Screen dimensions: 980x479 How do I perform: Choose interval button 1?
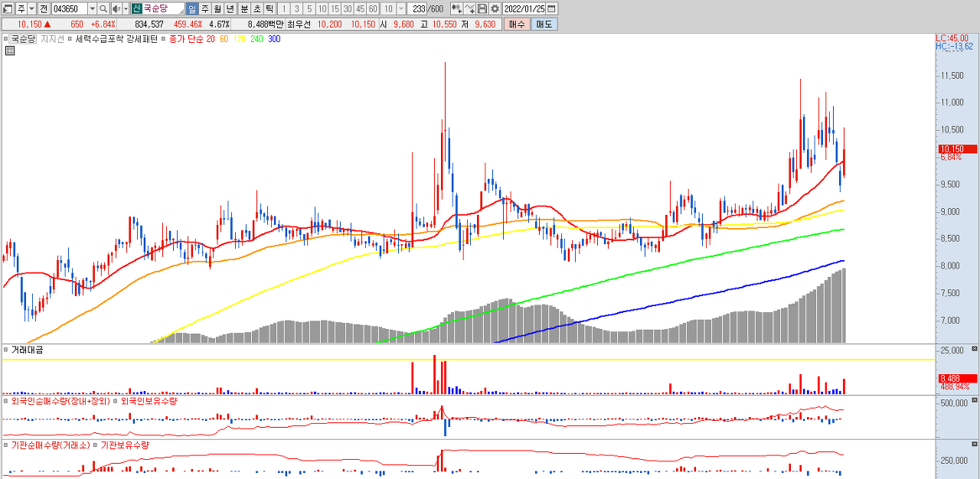tap(284, 8)
